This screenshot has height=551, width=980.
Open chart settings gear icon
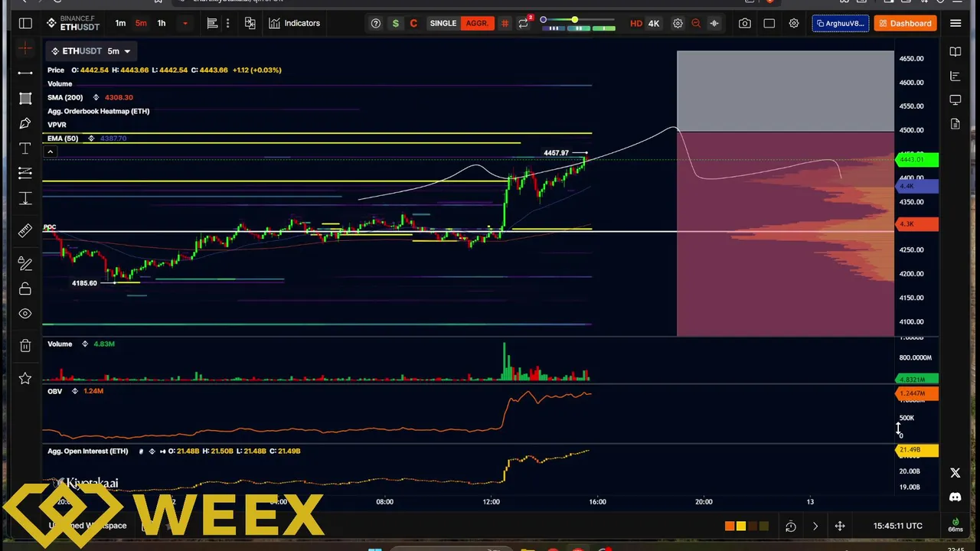(794, 23)
